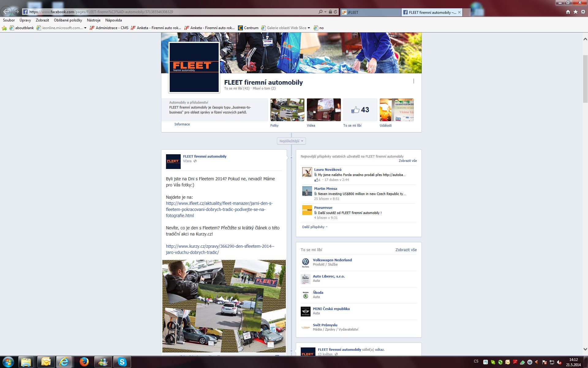The height and width of the screenshot is (368, 588).
Task: Expand ieonline.microsoft.com favorites dropdown arrow
Action: pyautogui.click(x=85, y=28)
